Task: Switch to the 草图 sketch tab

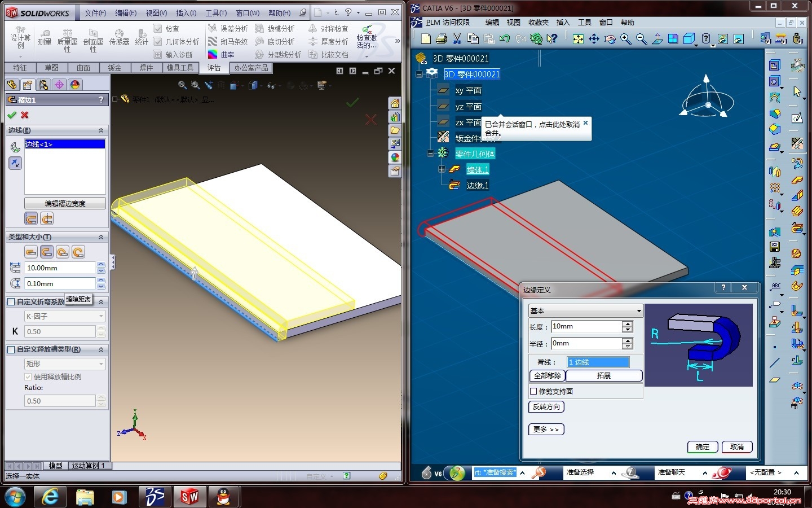Action: point(51,68)
